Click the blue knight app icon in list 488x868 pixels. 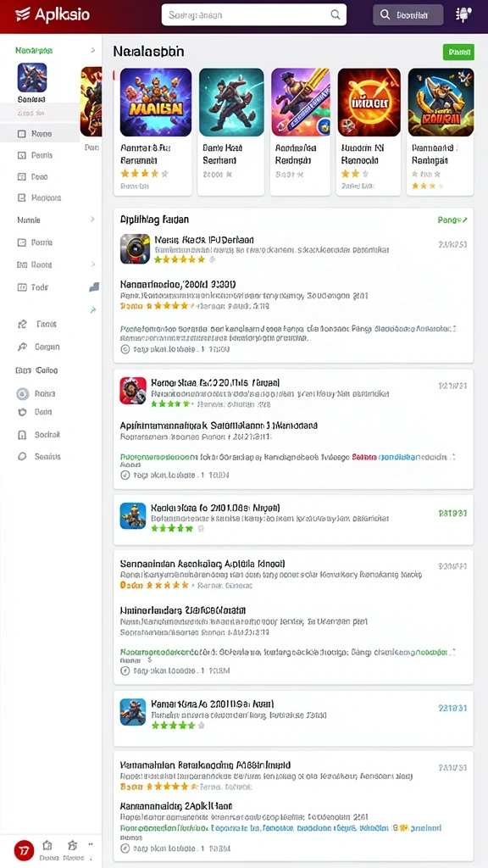coord(133,516)
